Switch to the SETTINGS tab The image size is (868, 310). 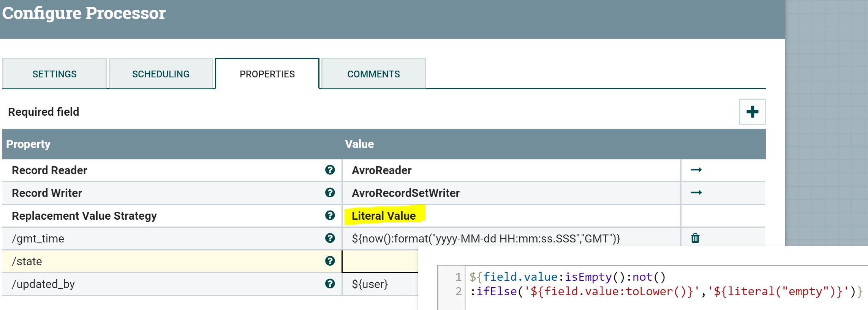[x=54, y=74]
